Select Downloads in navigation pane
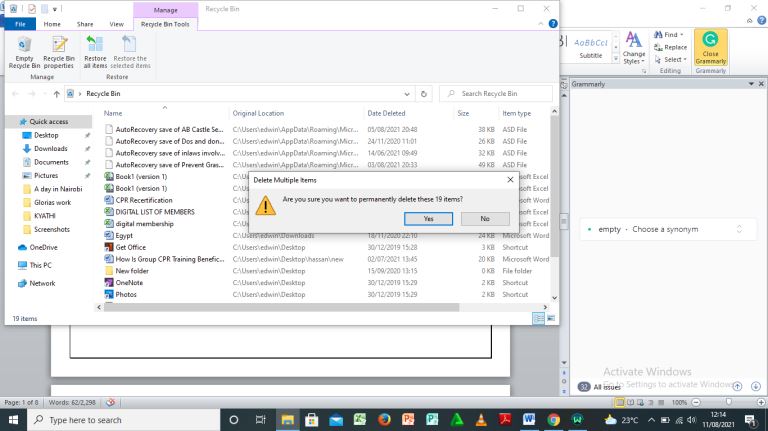The image size is (768, 431). tap(51, 148)
